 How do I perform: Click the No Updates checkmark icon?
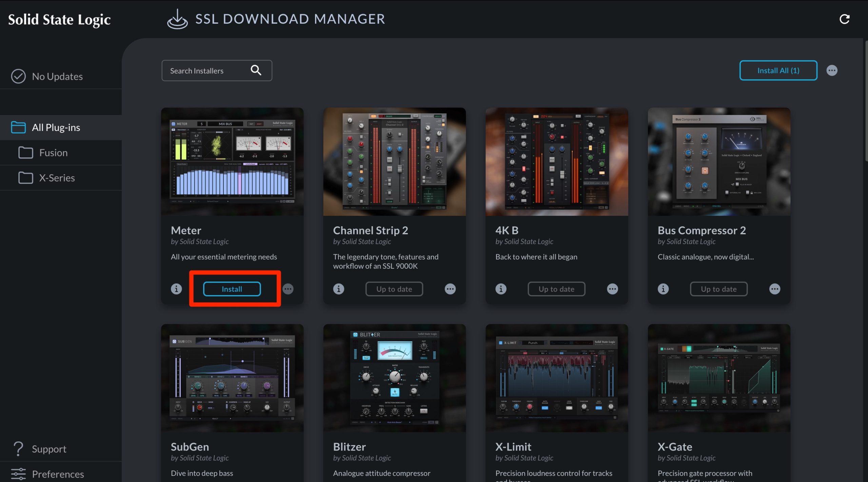[18, 76]
